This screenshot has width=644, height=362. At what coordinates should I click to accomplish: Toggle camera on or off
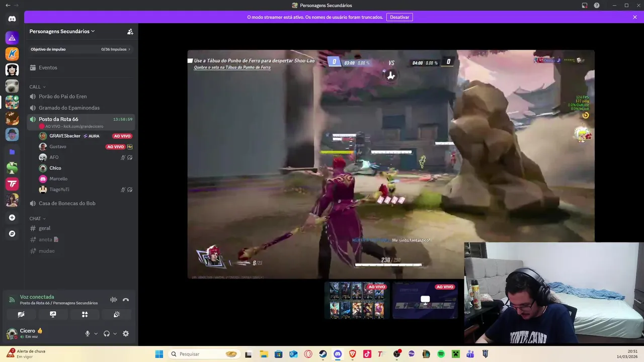[x=21, y=314]
